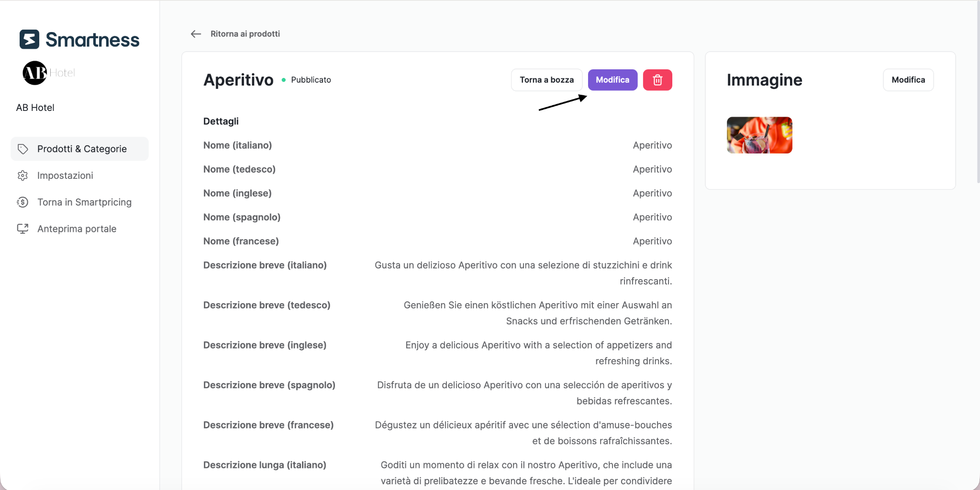Click the gear icon next to Impostazioni

[22, 175]
